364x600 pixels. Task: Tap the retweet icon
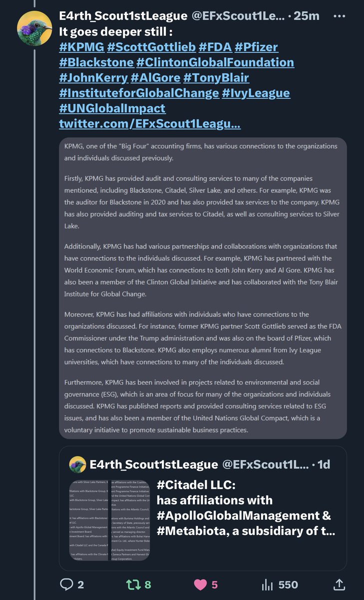(131, 584)
